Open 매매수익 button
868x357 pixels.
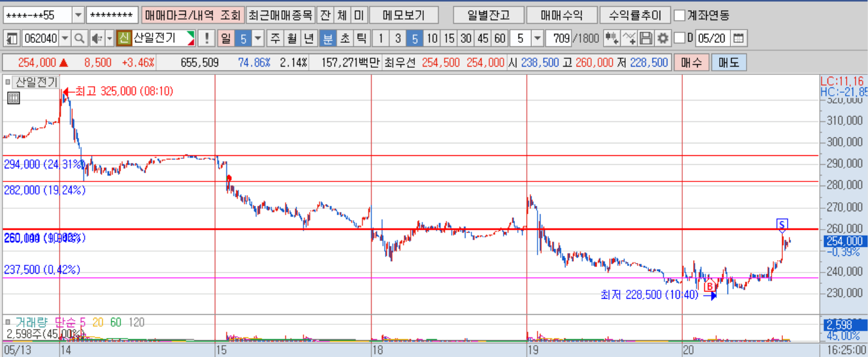point(561,15)
